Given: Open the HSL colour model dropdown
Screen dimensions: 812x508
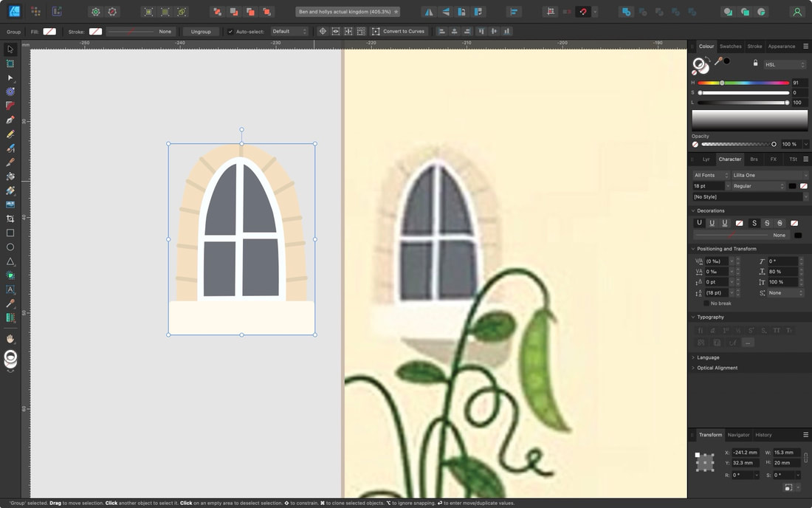Looking at the screenshot, I should [785, 65].
